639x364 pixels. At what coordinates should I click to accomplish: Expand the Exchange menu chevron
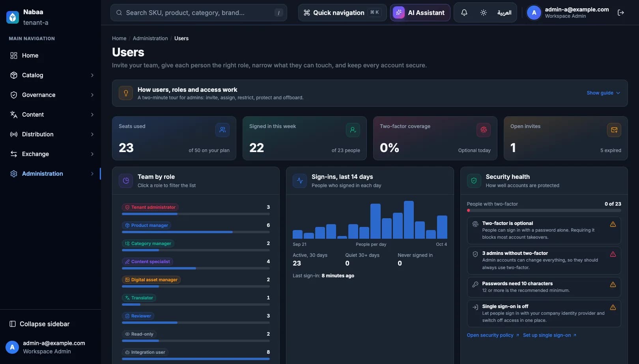click(x=92, y=154)
